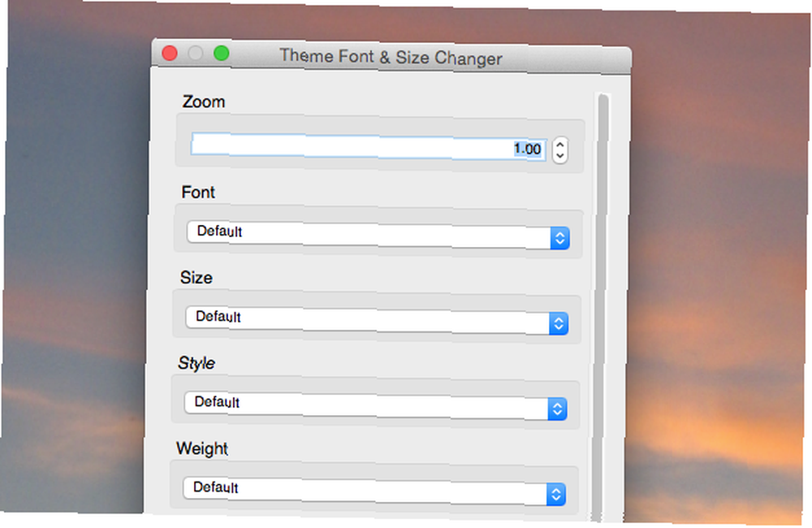Screen dimensions: 812x528
Task: Close the Theme Font & Size Changer window
Action: click(x=170, y=53)
